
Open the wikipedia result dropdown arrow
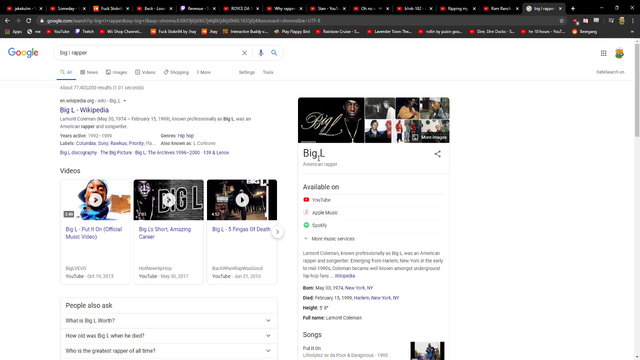point(124,101)
